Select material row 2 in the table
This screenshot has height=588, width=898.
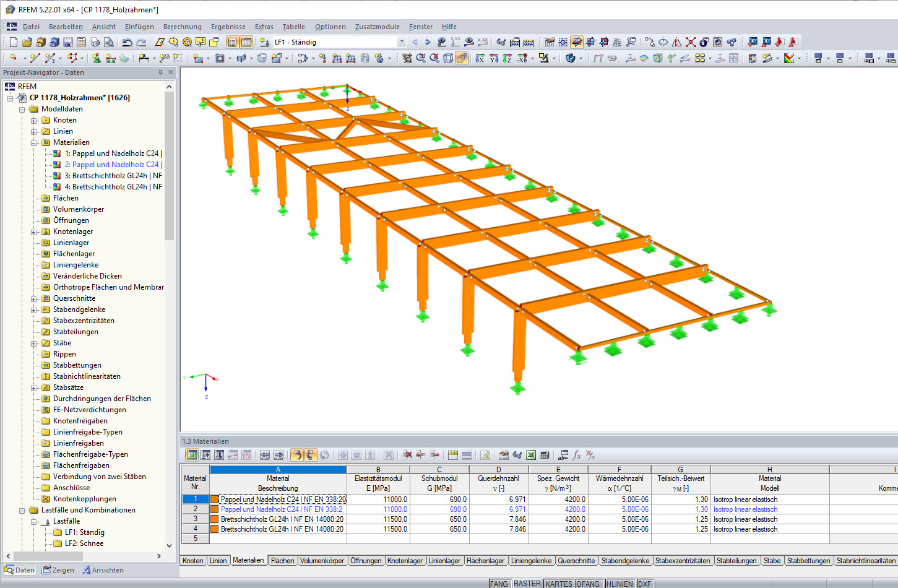point(195,509)
